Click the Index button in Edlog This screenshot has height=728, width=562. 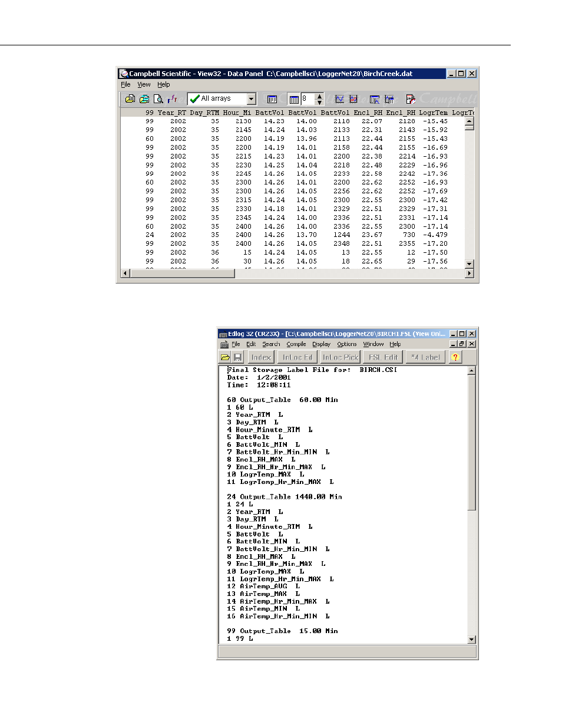point(261,357)
